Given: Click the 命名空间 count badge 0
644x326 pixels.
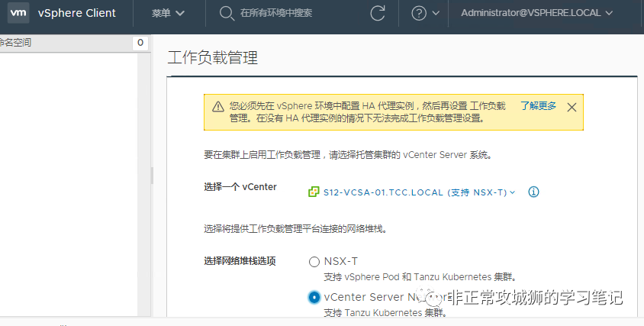Looking at the screenshot, I should 140,43.
